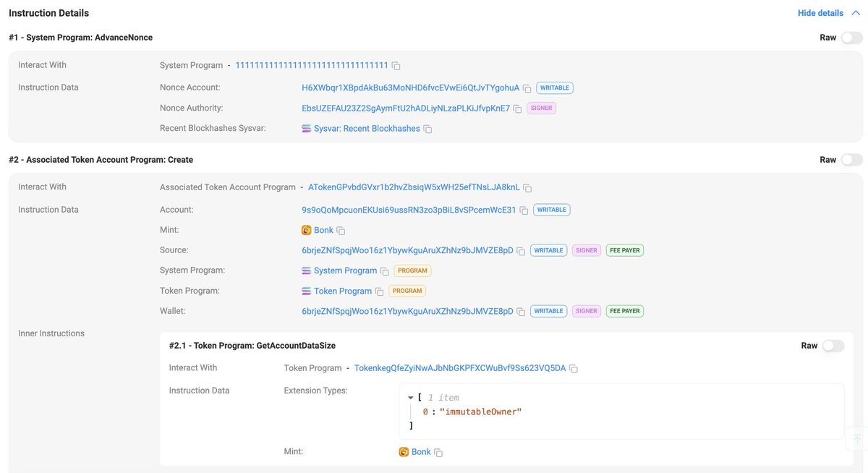Open the Account address 9s9oQoMpcuon…
This screenshot has width=868, height=473.
(409, 210)
